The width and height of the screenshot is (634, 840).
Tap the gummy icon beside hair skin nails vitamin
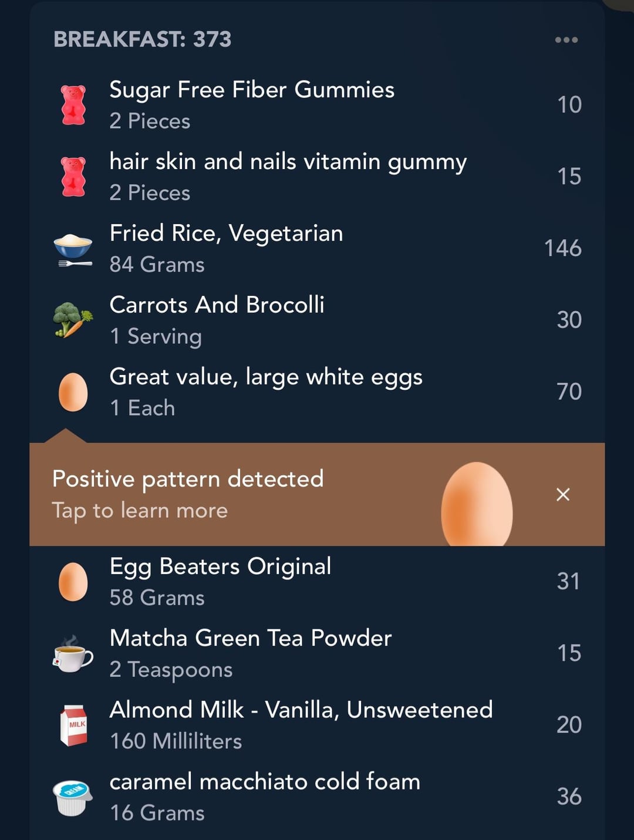73,177
